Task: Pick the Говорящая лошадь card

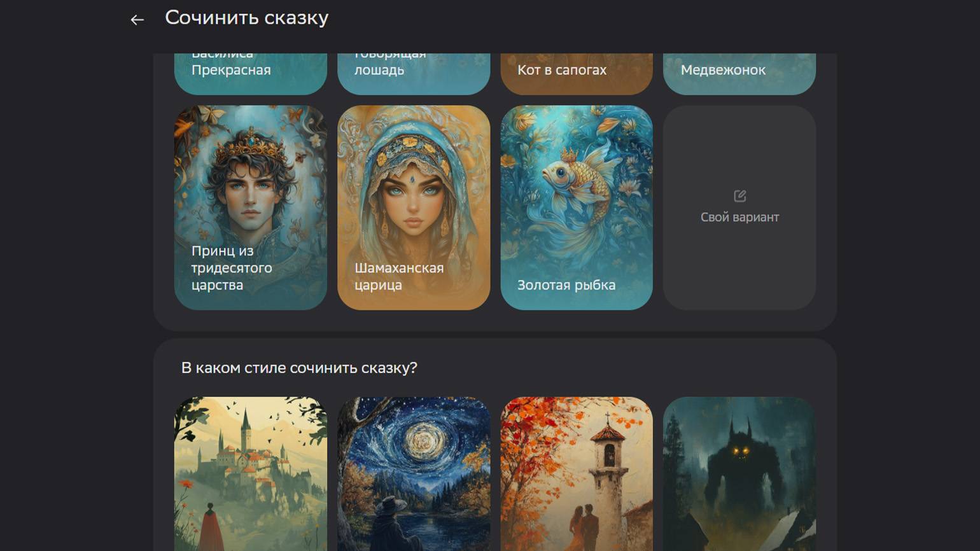Action: click(414, 74)
